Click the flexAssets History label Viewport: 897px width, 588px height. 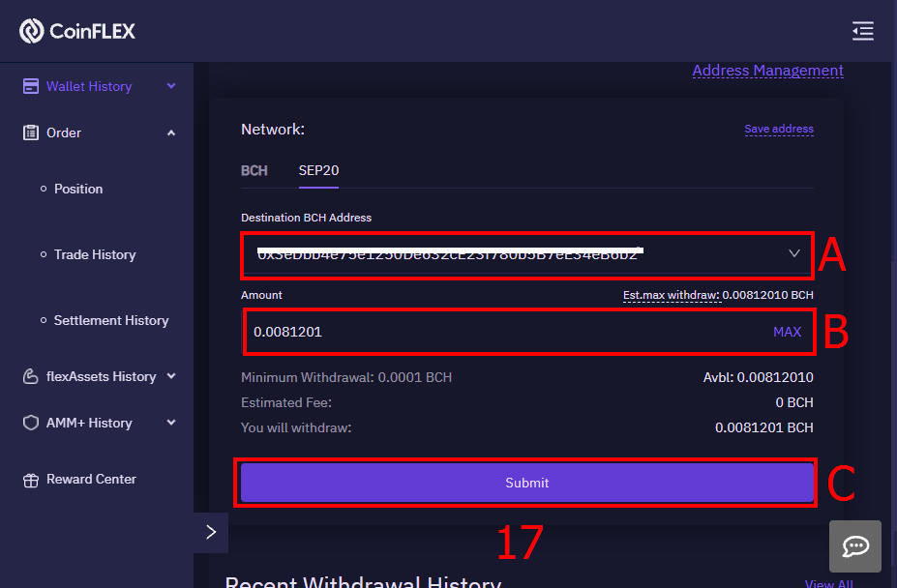point(102,376)
